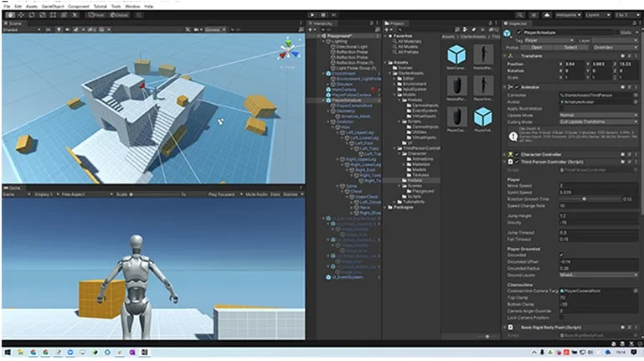Open Display 1 dropdown in Game view

coord(46,194)
